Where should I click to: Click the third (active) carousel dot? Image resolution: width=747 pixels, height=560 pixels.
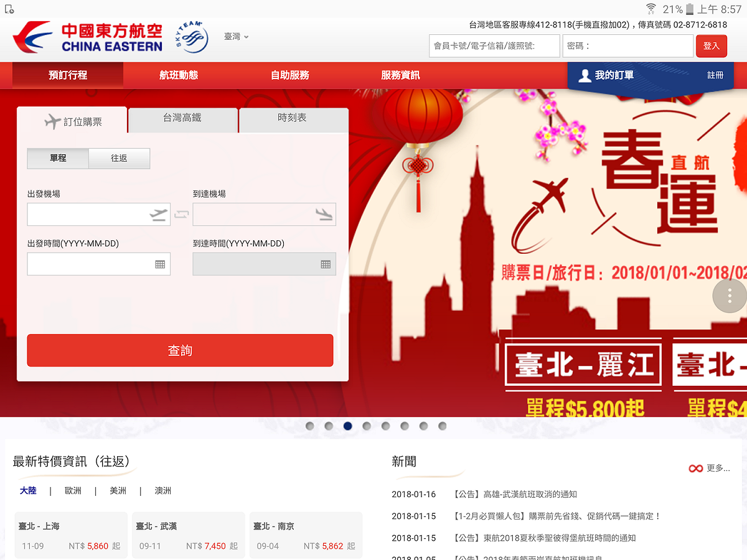coord(347,426)
